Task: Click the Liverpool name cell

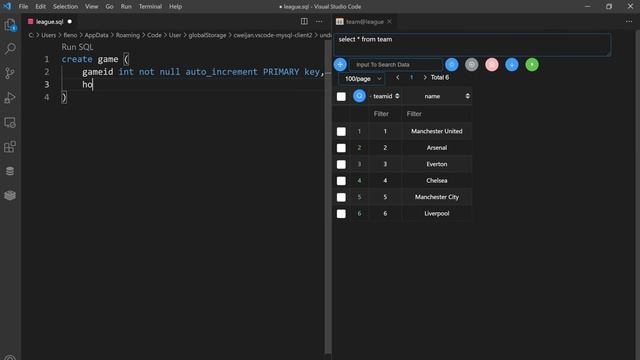Action: click(437, 213)
